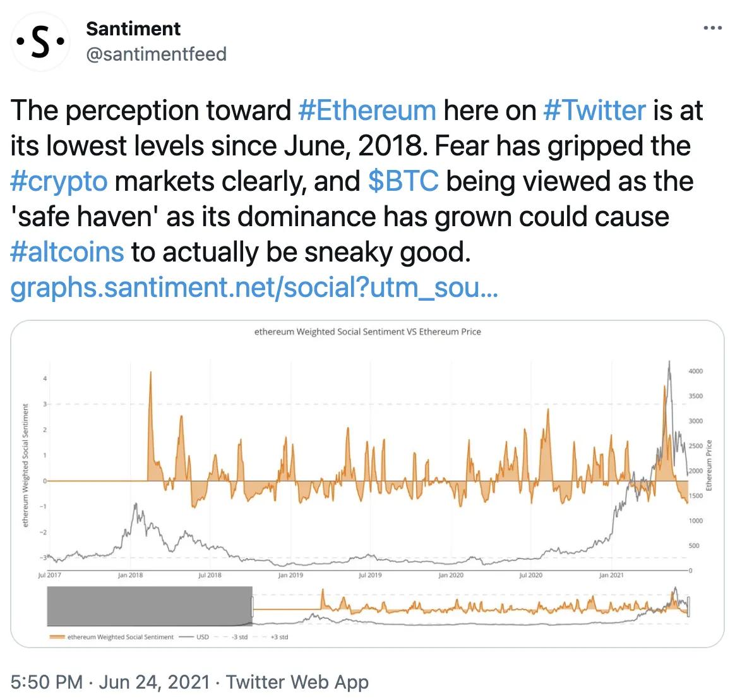Click the range slider right handle
Screen dimensions: 735x700
(x=689, y=607)
